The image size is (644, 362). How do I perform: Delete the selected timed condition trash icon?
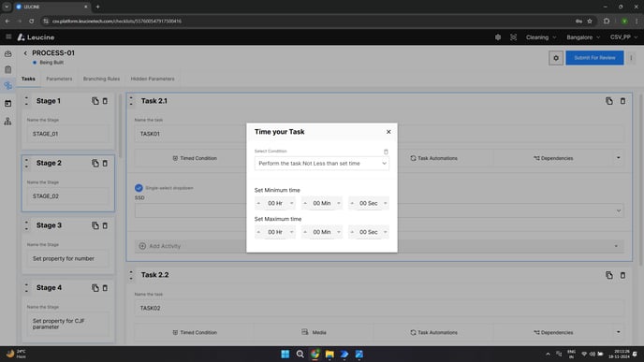pos(386,152)
